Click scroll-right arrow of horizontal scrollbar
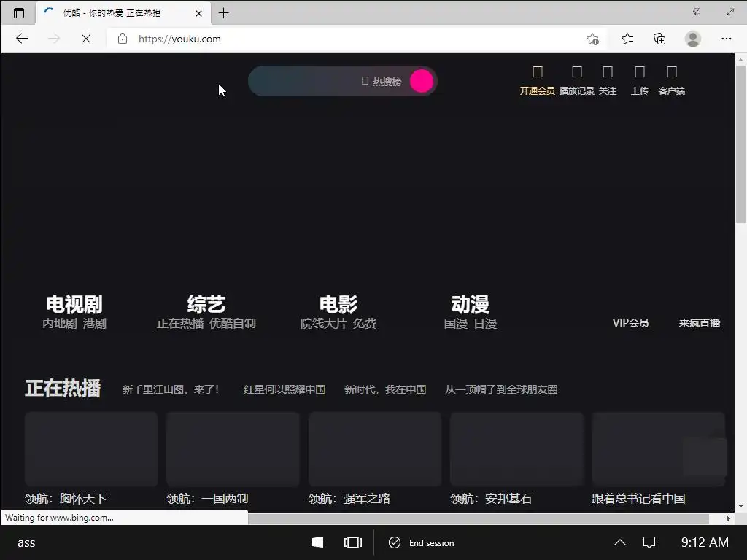Image resolution: width=747 pixels, height=560 pixels. click(729, 518)
